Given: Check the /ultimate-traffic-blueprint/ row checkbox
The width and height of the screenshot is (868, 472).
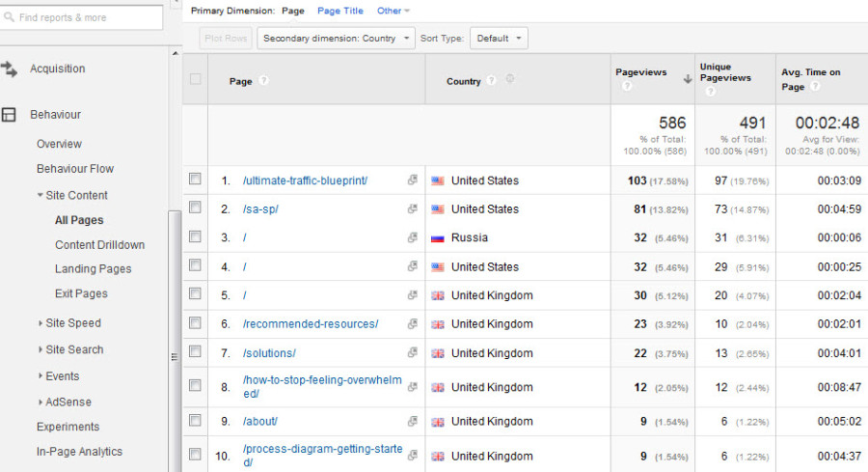Looking at the screenshot, I should point(195,179).
